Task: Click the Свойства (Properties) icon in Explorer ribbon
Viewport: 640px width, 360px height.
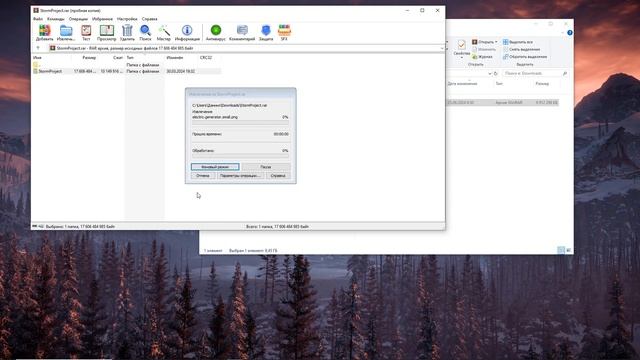Action: 462,44
